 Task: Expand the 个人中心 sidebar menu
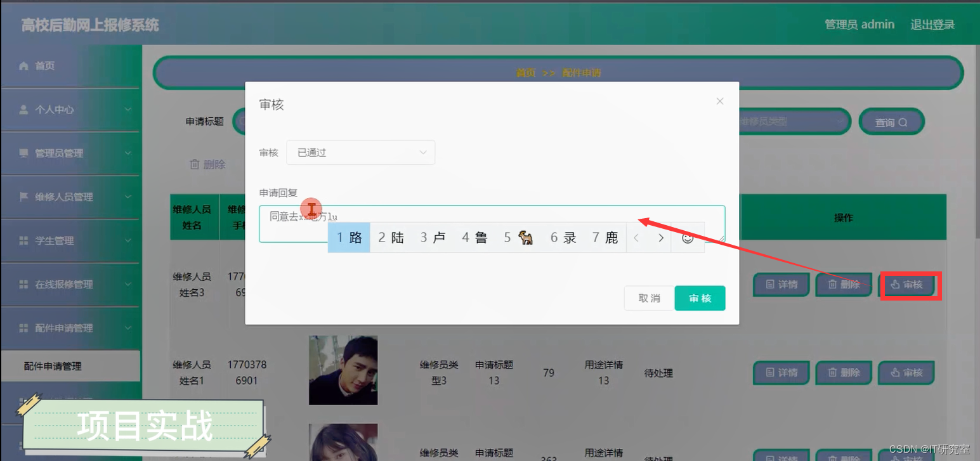(x=70, y=110)
